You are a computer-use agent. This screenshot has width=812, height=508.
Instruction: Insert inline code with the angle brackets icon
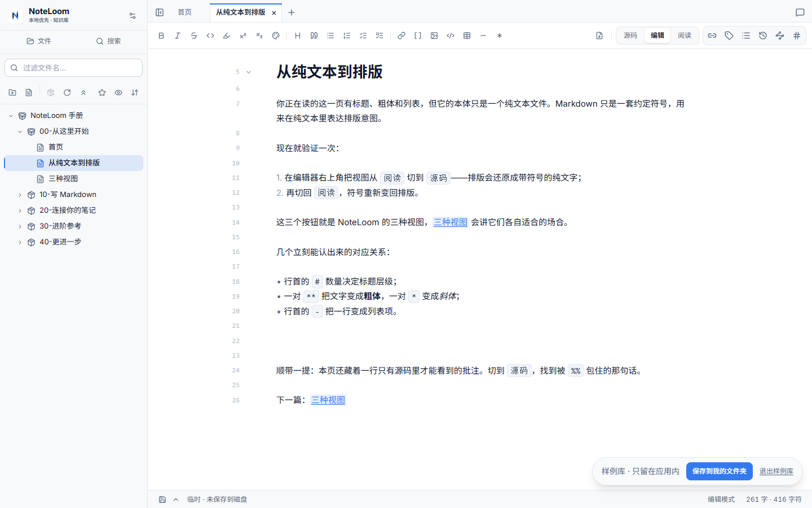210,36
